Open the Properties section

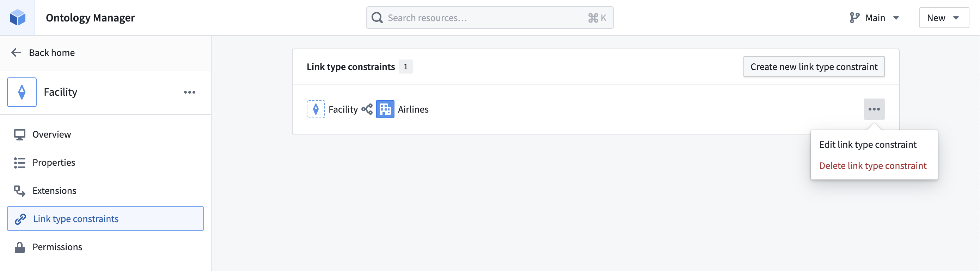point(105,163)
